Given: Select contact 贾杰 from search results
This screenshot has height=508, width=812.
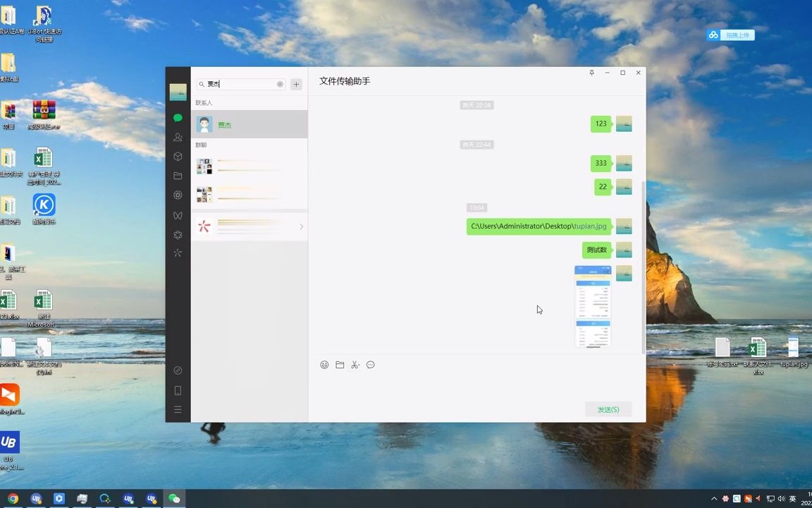Looking at the screenshot, I should click(224, 125).
